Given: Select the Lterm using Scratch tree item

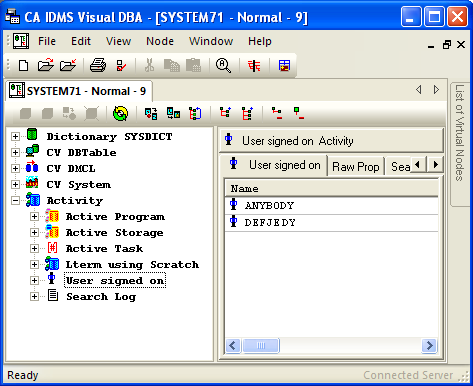Looking at the screenshot, I should (132, 265).
